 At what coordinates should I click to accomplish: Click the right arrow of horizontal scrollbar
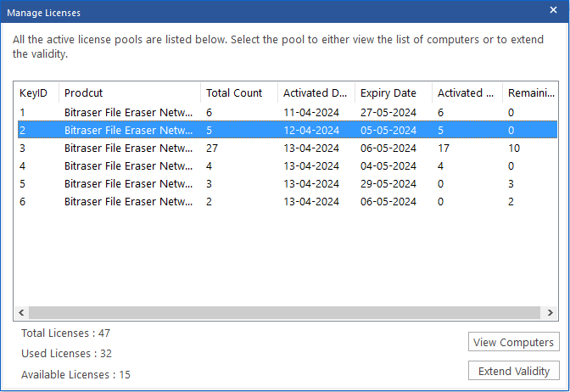click(550, 312)
